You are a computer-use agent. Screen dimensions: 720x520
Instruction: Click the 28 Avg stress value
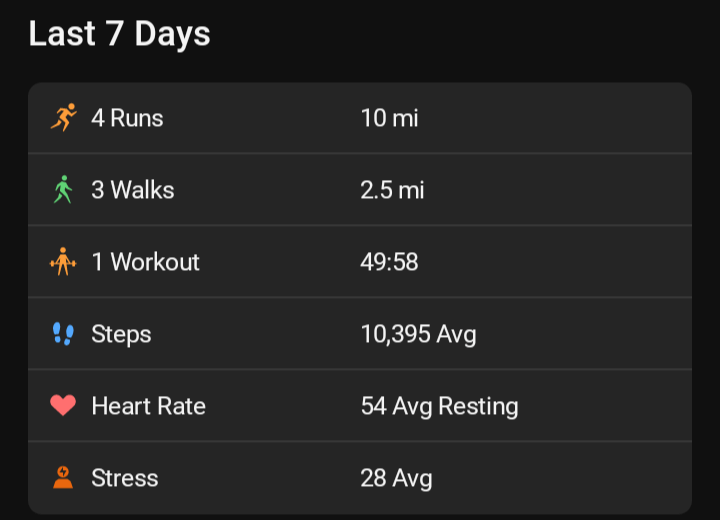[396, 478]
